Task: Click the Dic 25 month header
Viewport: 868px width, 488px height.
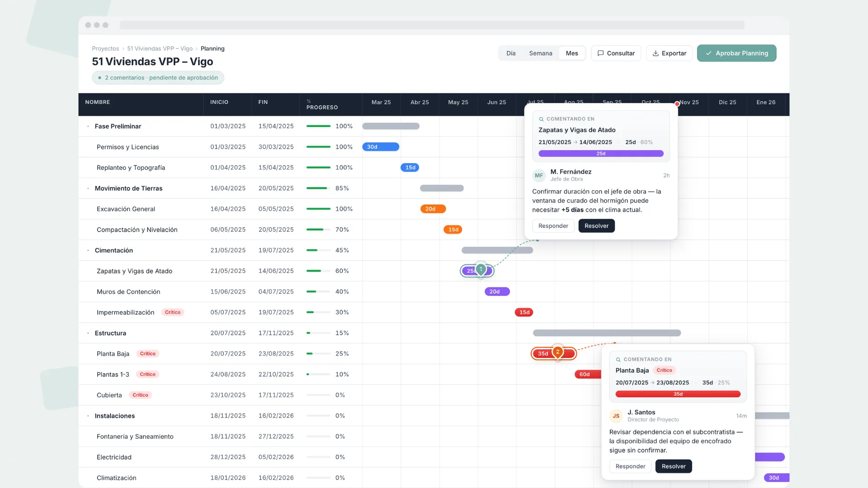Action: click(x=727, y=102)
